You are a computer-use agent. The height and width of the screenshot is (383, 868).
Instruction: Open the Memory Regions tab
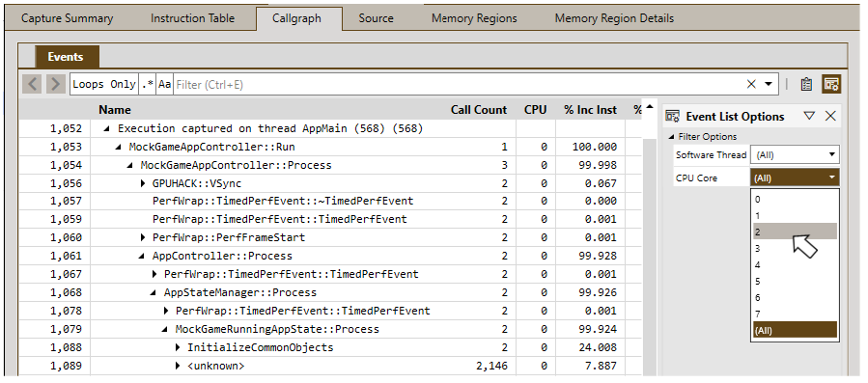tap(474, 18)
